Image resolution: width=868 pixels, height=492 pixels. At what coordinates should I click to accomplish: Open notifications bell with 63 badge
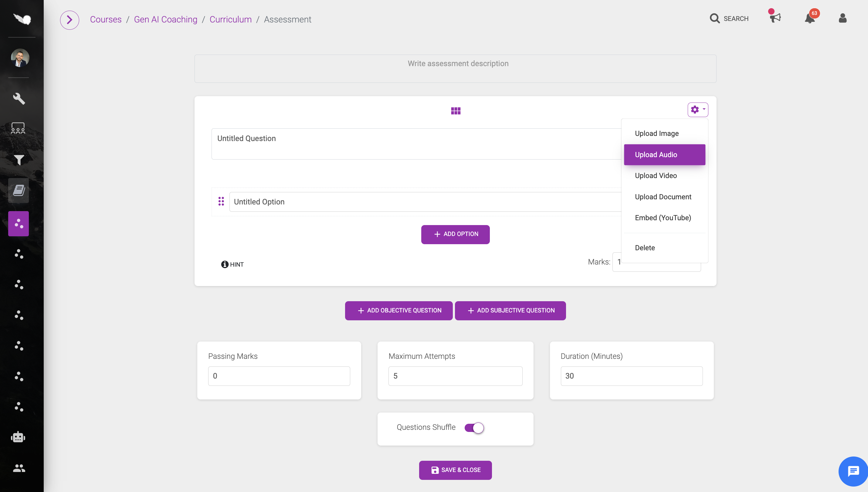tap(810, 18)
